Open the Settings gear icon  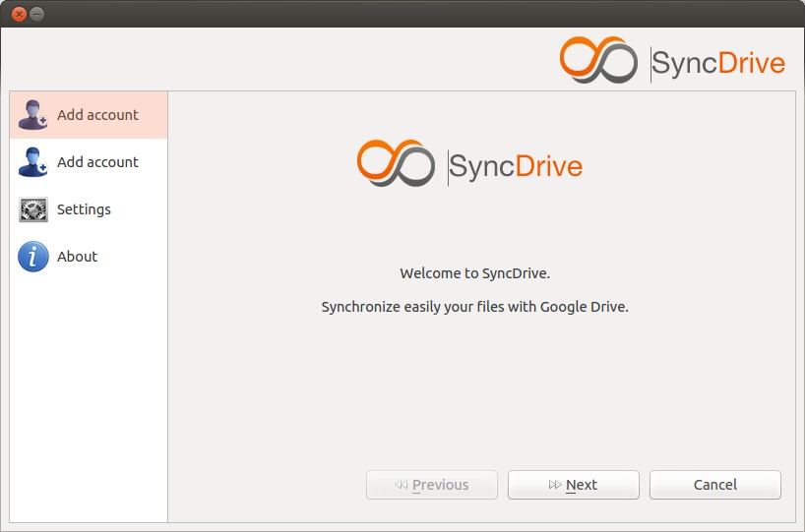pos(33,209)
